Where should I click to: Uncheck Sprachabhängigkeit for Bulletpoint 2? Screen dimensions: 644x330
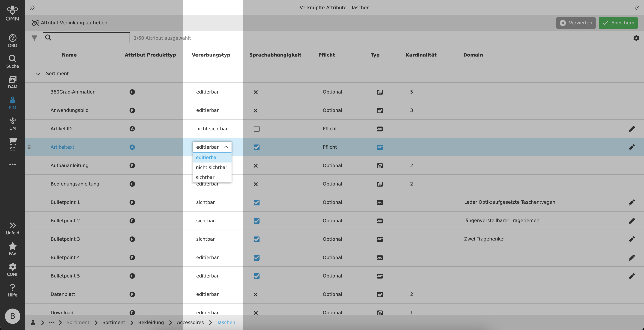pos(256,221)
